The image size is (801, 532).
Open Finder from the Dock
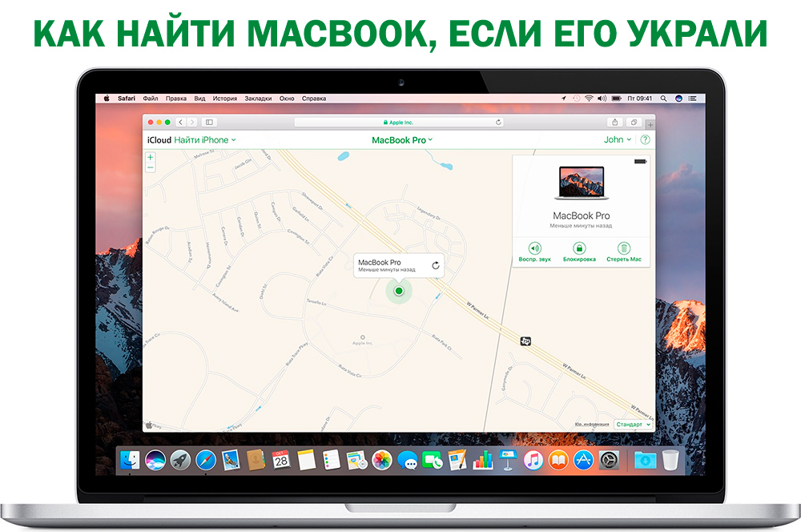pos(130,460)
